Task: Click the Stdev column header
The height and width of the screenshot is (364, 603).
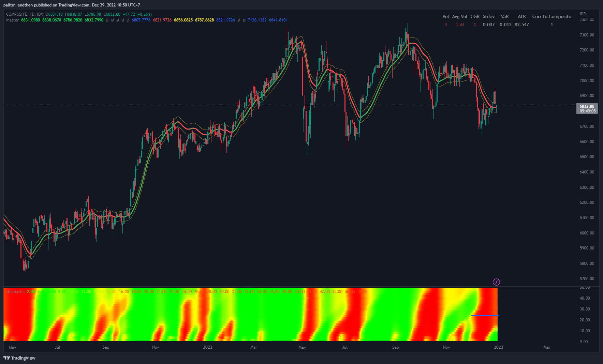Action: (x=488, y=16)
